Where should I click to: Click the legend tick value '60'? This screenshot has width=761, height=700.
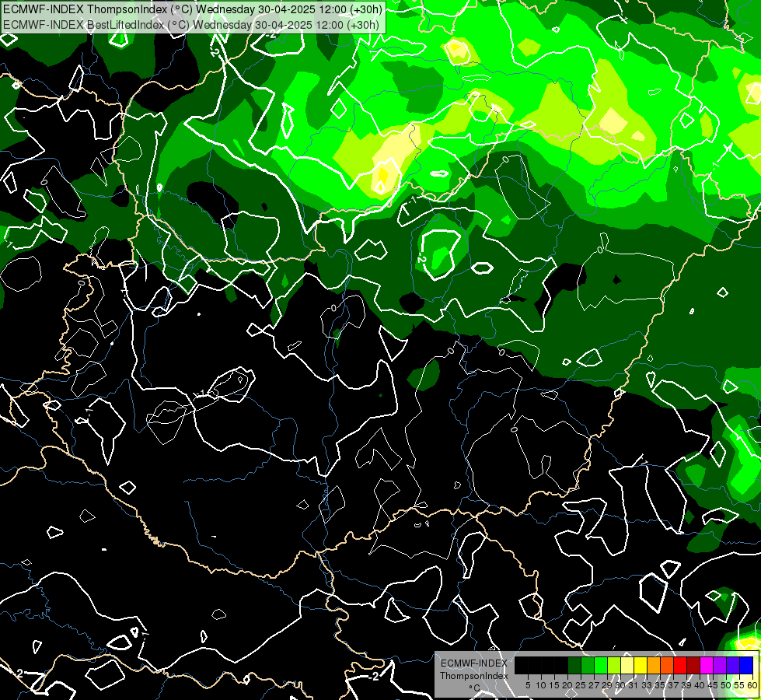tap(752, 685)
